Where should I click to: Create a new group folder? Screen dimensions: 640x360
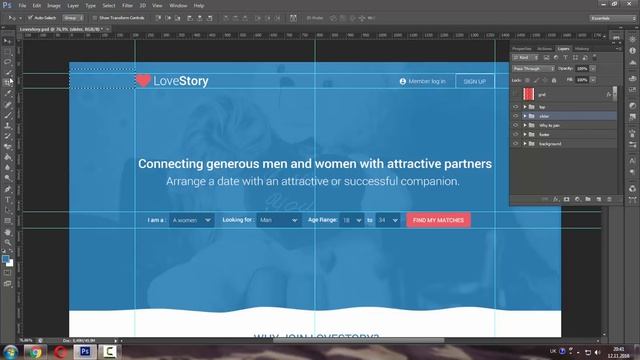coord(588,199)
